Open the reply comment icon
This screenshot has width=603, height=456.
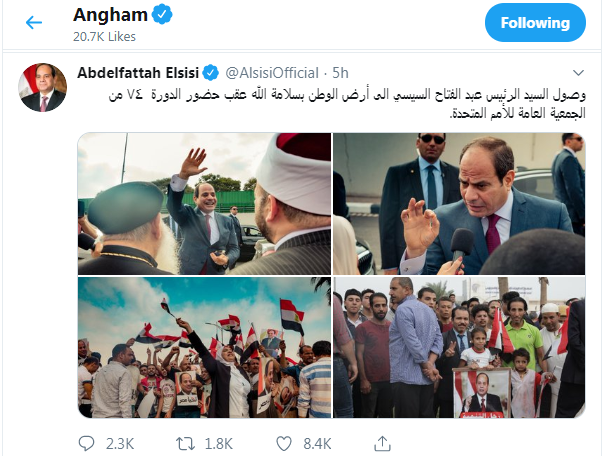(x=86, y=443)
